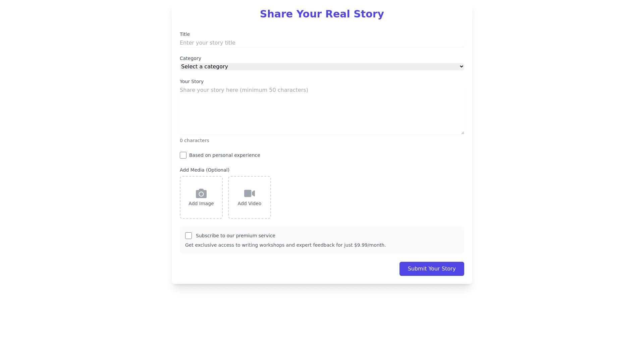Click the Category dropdown arrow
The width and height of the screenshot is (644, 362).
461,67
